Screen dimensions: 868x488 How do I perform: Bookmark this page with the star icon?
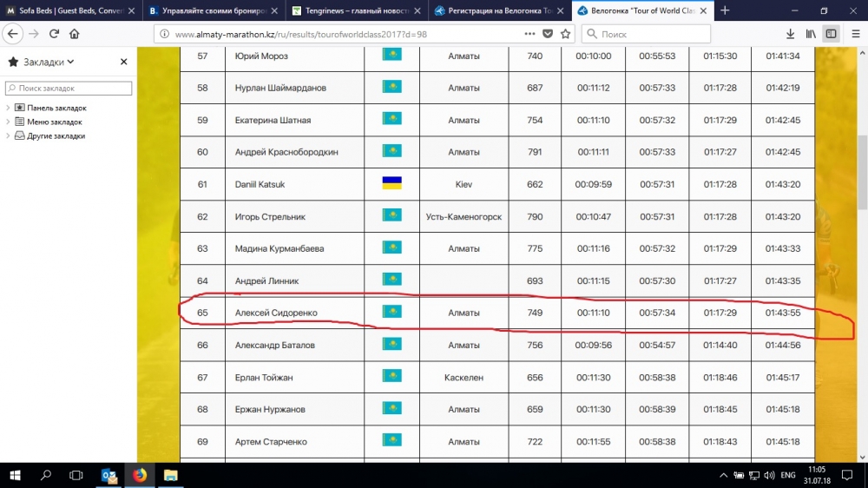pos(566,34)
